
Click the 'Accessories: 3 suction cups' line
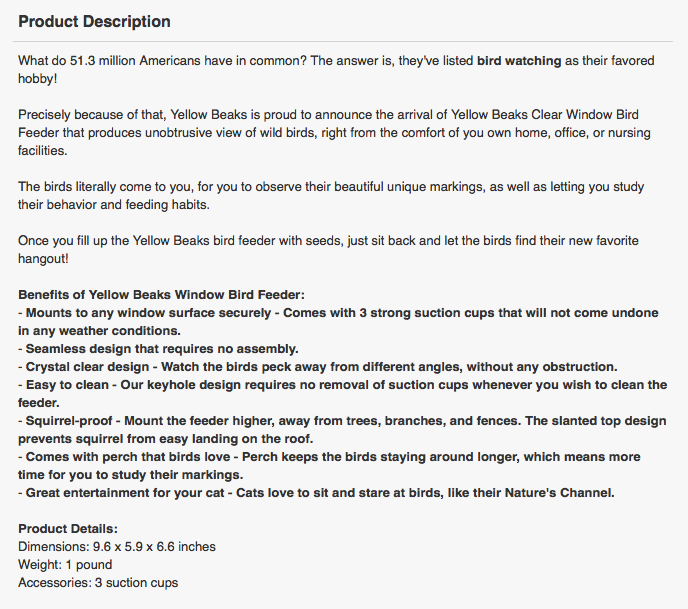coord(98,582)
